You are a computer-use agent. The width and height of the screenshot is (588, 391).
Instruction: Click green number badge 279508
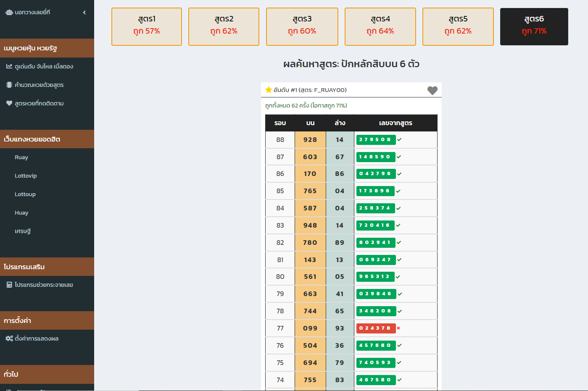point(376,139)
